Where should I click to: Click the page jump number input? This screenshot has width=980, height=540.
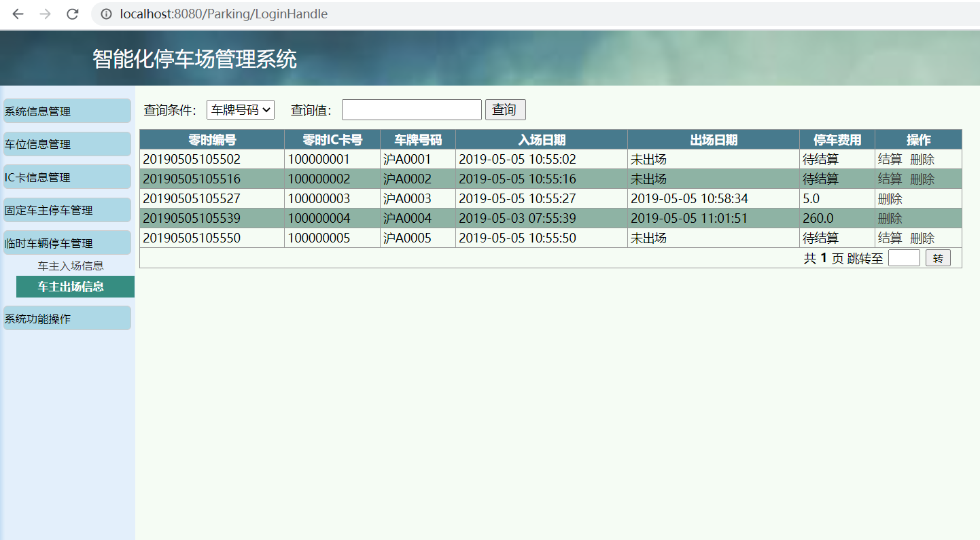click(904, 258)
